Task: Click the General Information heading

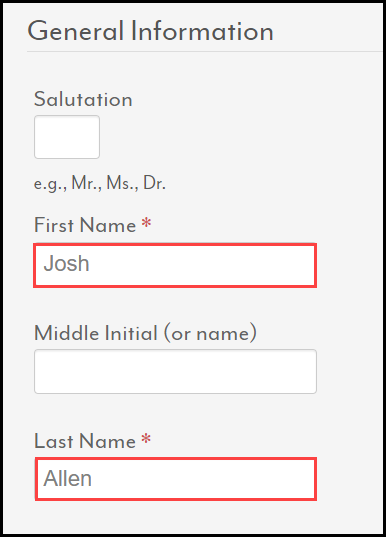Action: pos(150,31)
